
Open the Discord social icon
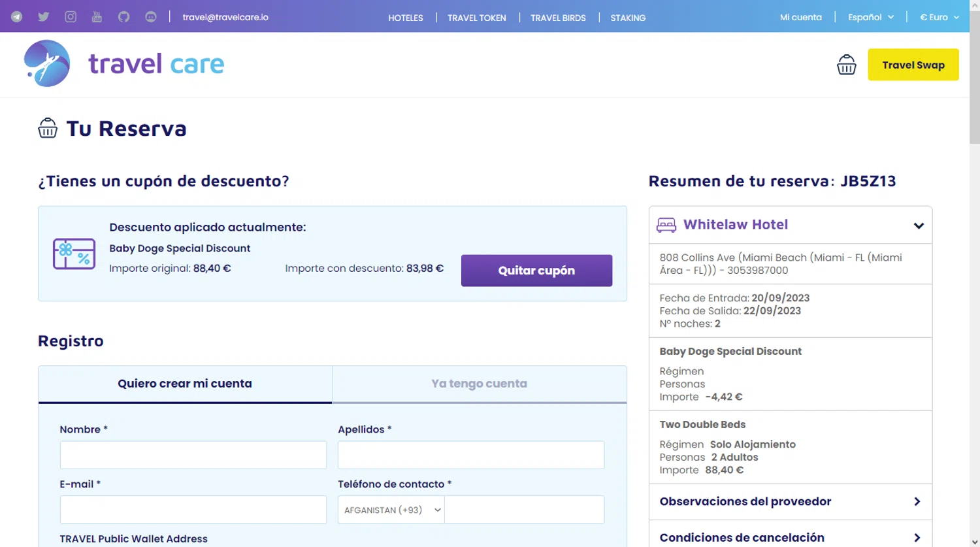click(151, 17)
